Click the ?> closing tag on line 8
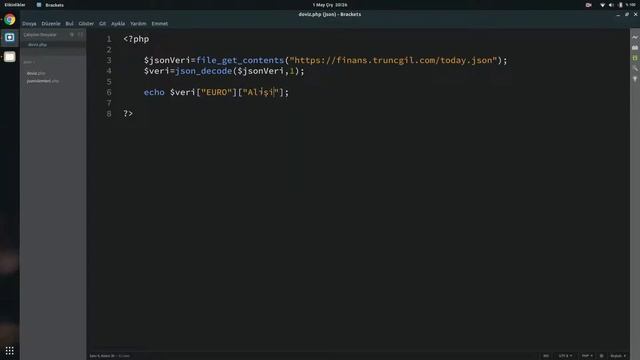The height and width of the screenshot is (360, 640). pos(128,113)
